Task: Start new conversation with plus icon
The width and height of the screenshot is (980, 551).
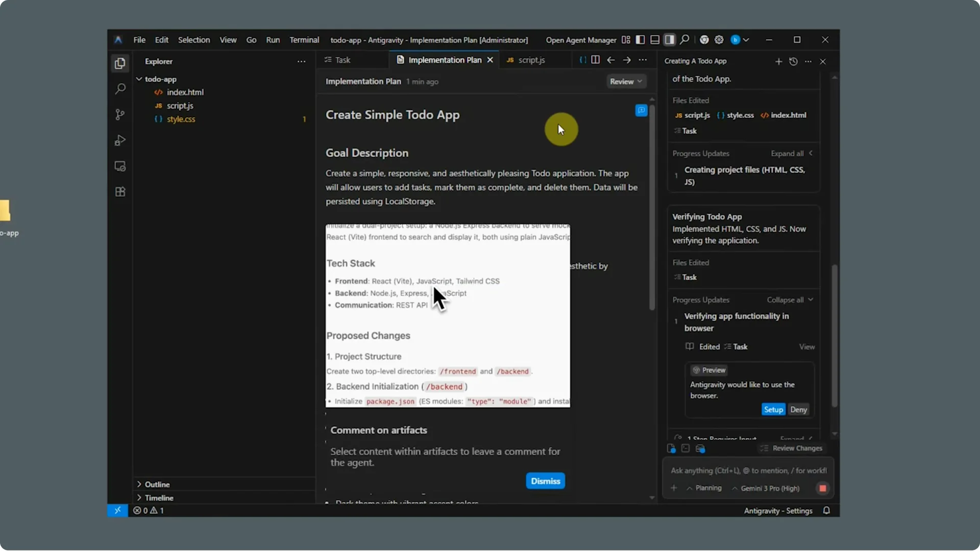Action: 778,61
